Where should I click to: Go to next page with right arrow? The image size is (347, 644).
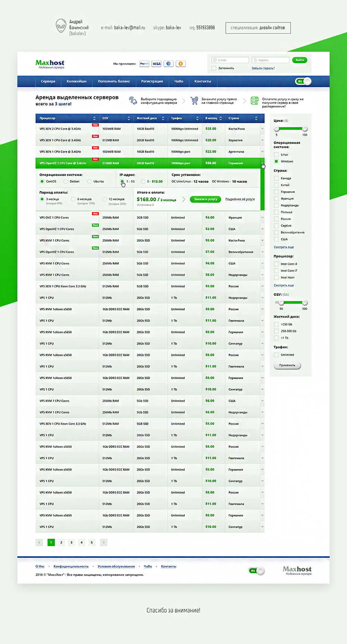point(104,542)
